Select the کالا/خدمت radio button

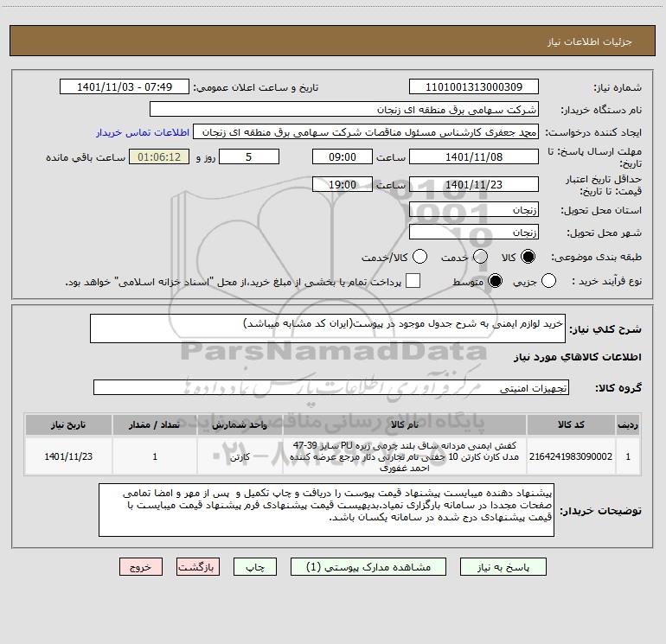tap(420, 257)
